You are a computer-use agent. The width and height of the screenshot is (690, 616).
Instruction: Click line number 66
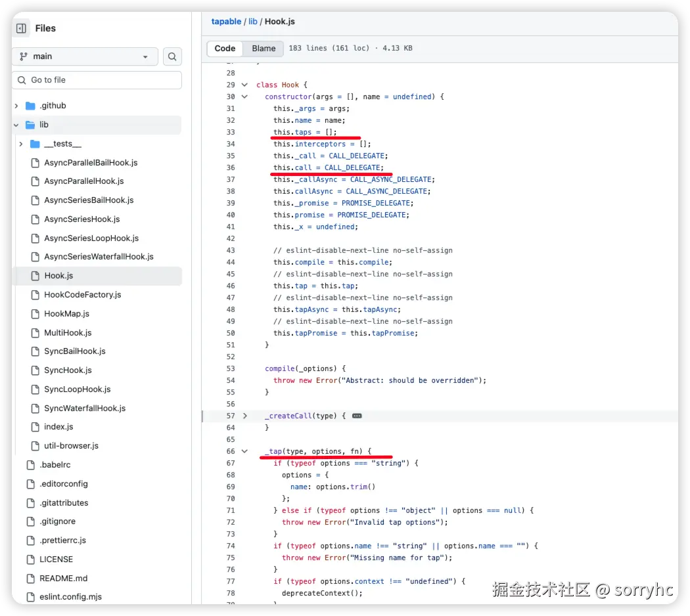pyautogui.click(x=231, y=452)
